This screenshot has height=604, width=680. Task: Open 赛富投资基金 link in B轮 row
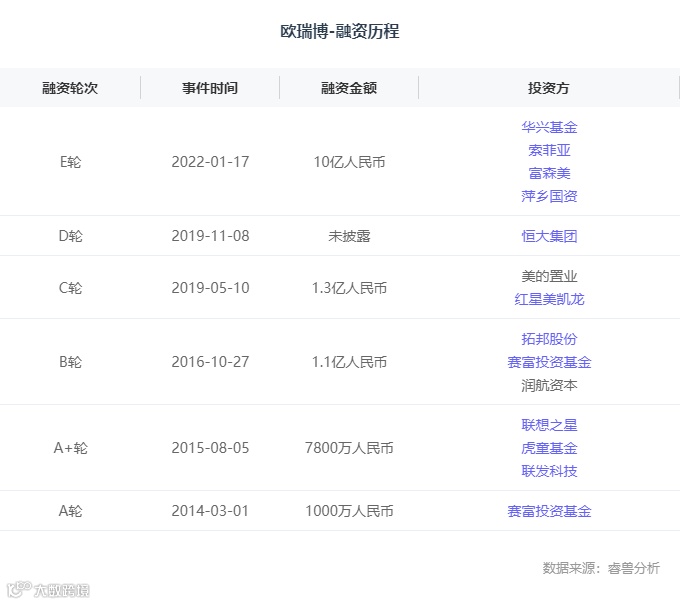pyautogui.click(x=549, y=362)
